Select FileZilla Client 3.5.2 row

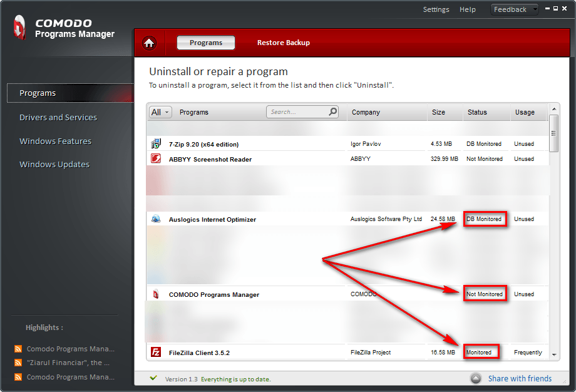coord(347,353)
